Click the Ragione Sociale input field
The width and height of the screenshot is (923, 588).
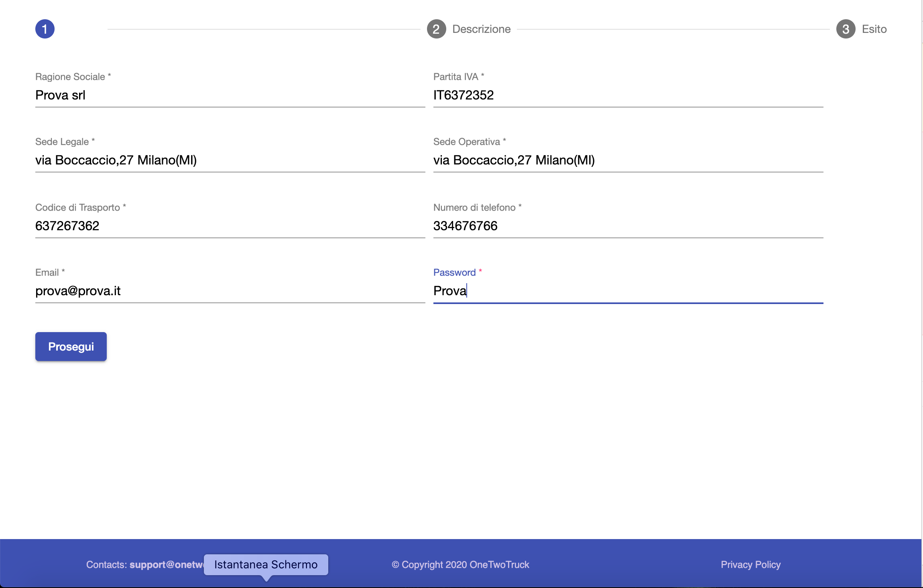230,95
